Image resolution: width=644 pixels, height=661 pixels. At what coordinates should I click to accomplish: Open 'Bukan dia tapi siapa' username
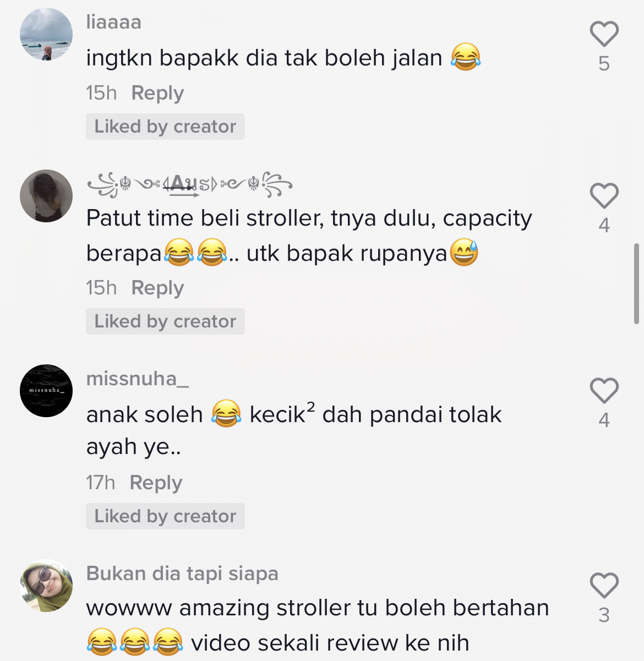pos(182,573)
